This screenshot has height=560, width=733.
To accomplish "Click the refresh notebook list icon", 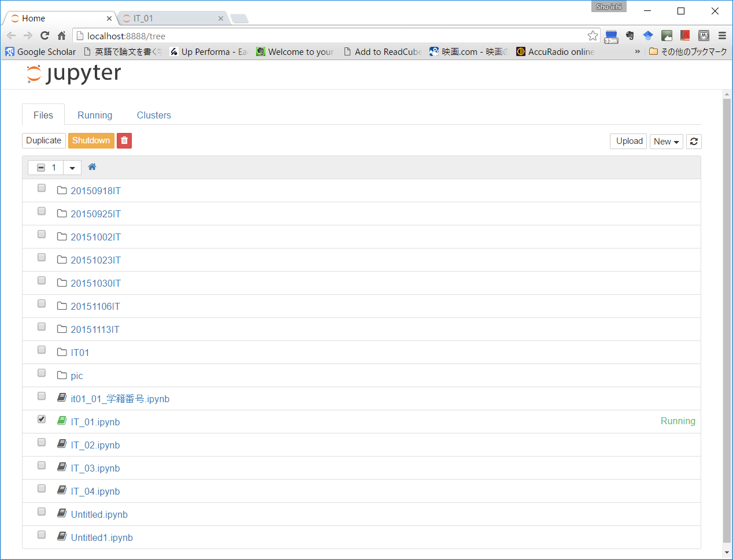I will pos(694,142).
